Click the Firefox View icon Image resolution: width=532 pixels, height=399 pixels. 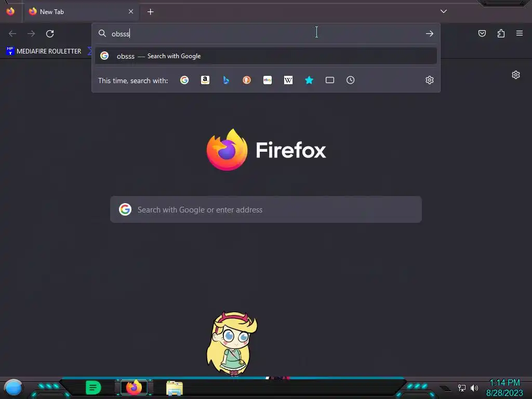(x=10, y=11)
